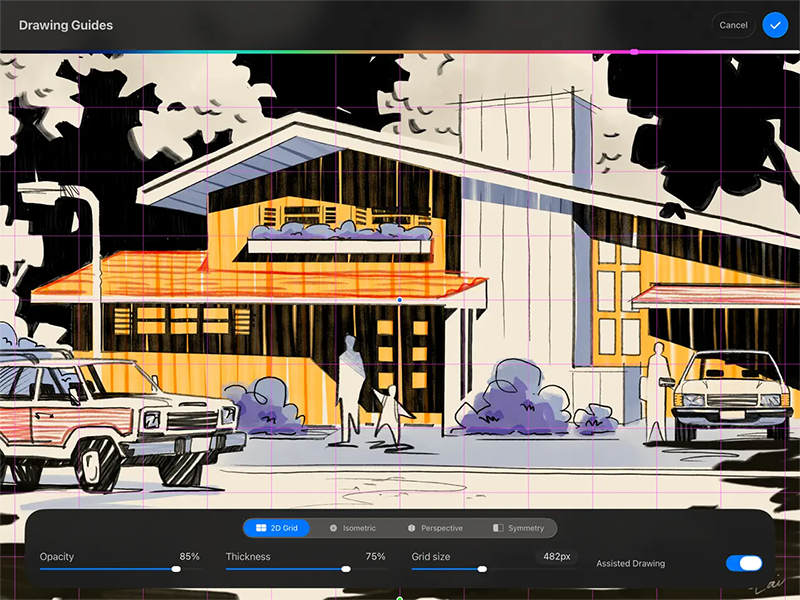This screenshot has width=800, height=600.
Task: Switch to the Symmetry guide tab
Action: click(x=518, y=528)
